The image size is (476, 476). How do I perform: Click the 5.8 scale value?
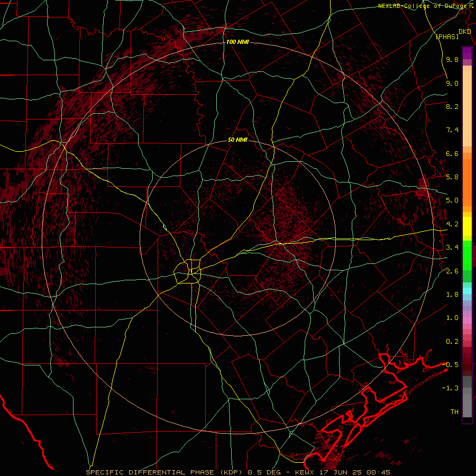click(x=452, y=177)
